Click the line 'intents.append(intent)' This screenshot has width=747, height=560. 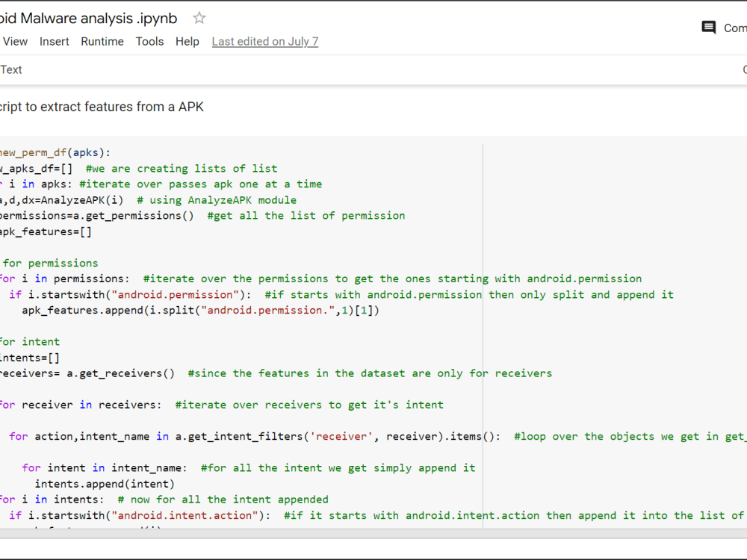[x=105, y=484]
